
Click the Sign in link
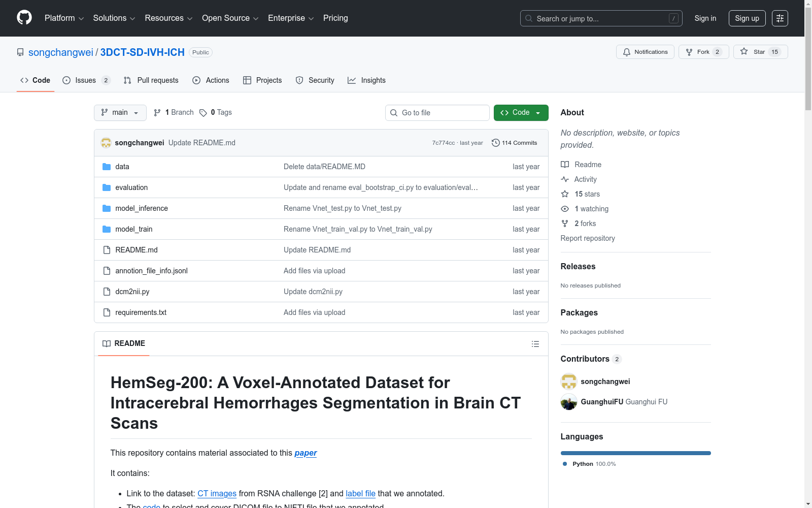tap(705, 18)
